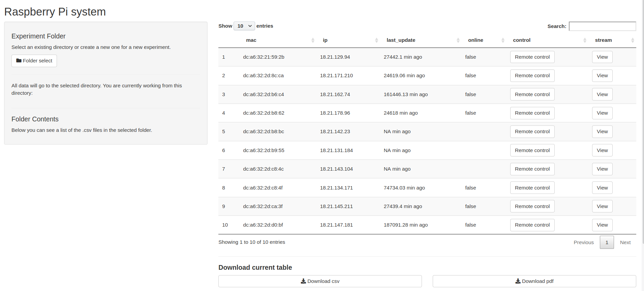Remote control device dc:a6:32:2d:c8:4c
This screenshot has height=291, width=644.
click(532, 169)
